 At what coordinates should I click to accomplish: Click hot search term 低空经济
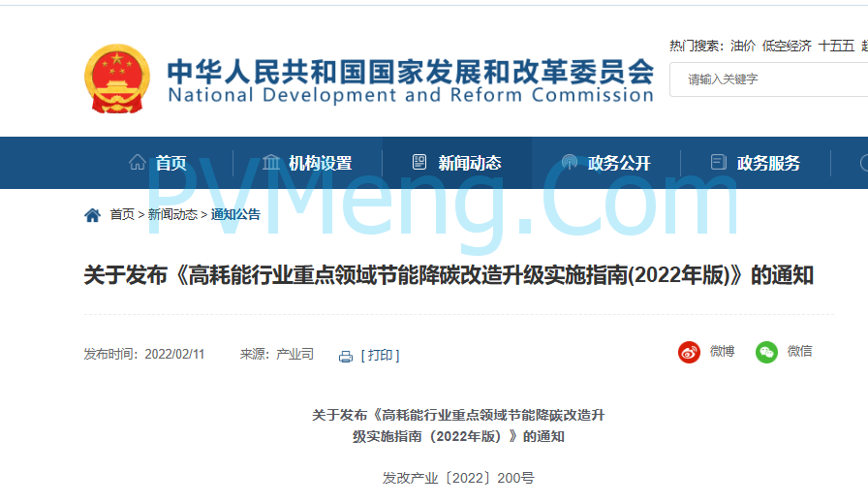coord(787,46)
